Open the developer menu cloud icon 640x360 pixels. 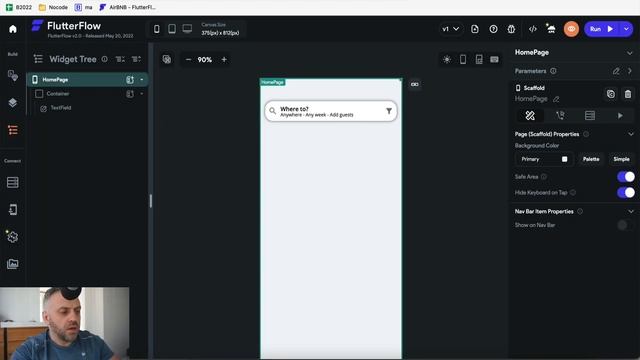coord(551,29)
